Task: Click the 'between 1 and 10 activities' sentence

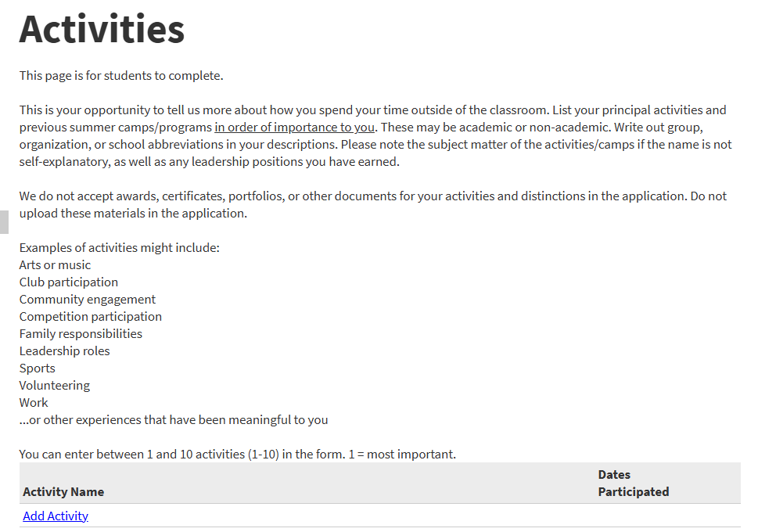Action: pyautogui.click(x=237, y=455)
